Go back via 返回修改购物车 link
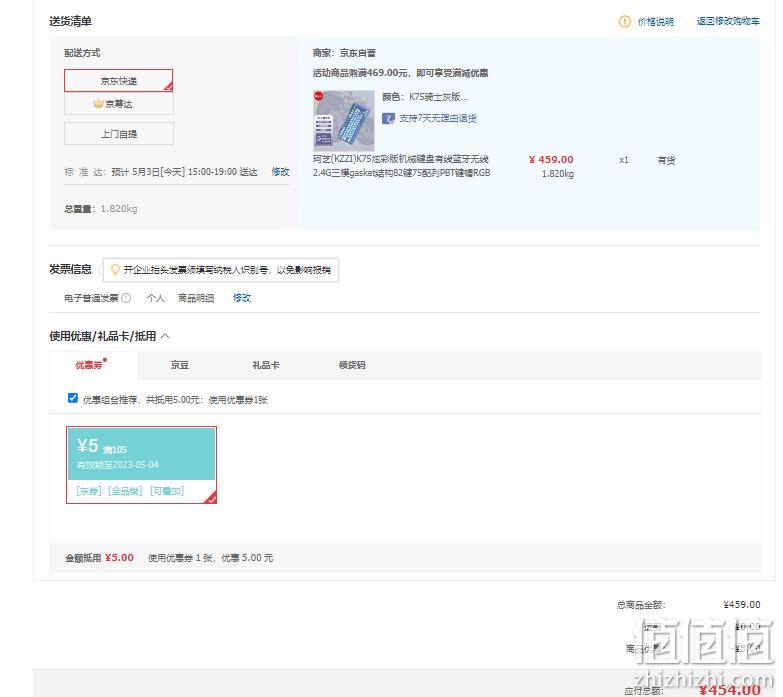 [x=728, y=21]
